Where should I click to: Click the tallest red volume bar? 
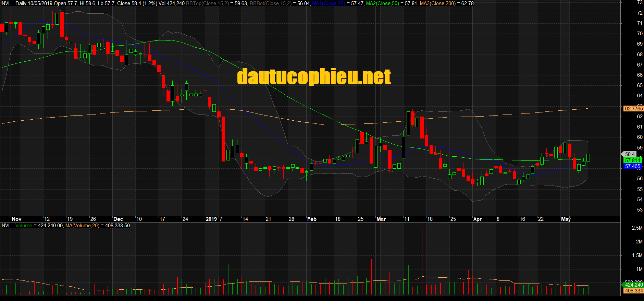[x=422, y=261]
